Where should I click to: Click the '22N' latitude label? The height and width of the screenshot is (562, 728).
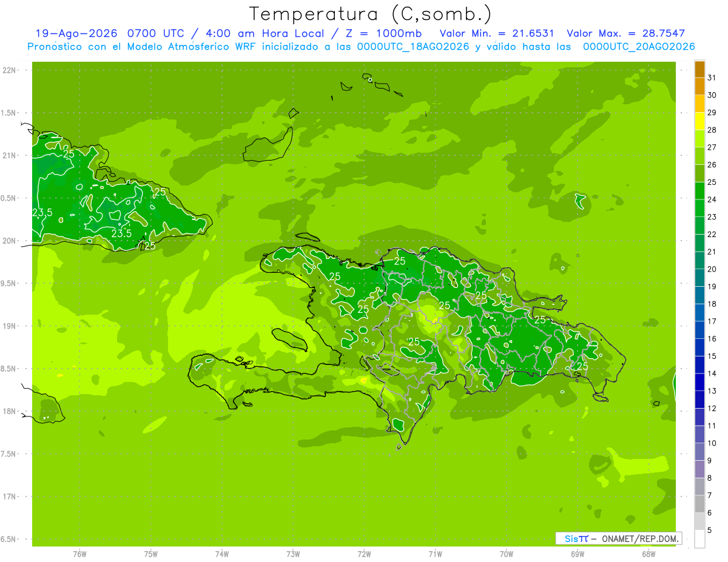9,70
